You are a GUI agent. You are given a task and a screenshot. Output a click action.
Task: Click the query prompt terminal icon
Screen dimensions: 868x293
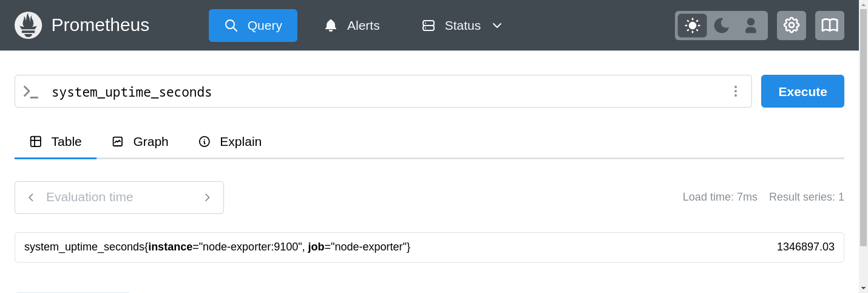[x=30, y=92]
